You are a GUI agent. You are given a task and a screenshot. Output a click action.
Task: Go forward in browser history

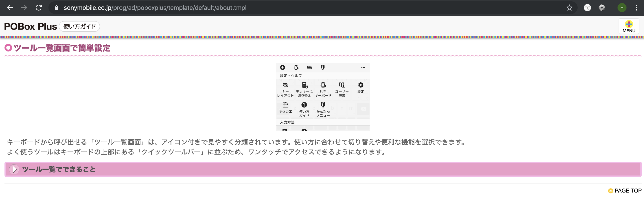(24, 8)
